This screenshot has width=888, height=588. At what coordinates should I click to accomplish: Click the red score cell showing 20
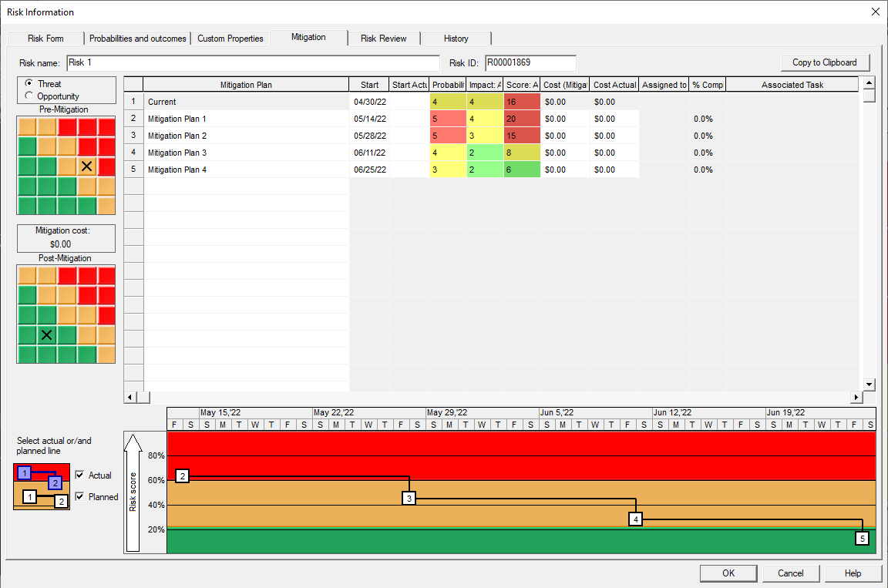pyautogui.click(x=522, y=119)
